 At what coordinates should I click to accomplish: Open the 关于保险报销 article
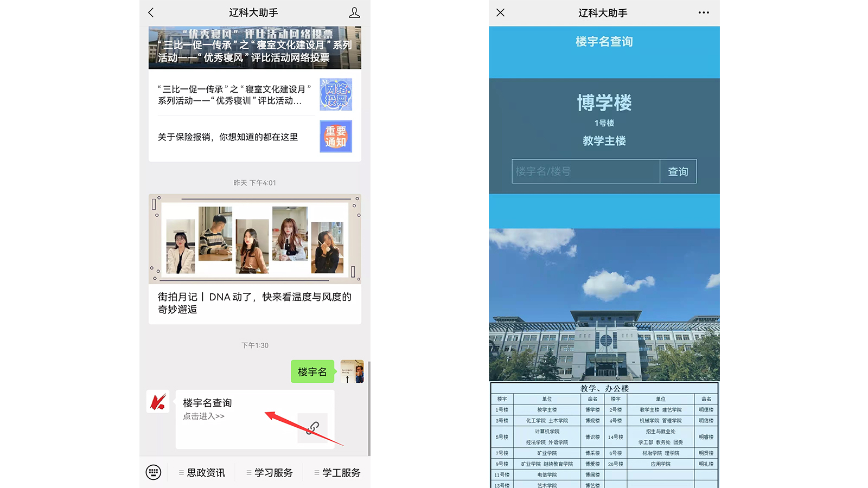tap(228, 137)
